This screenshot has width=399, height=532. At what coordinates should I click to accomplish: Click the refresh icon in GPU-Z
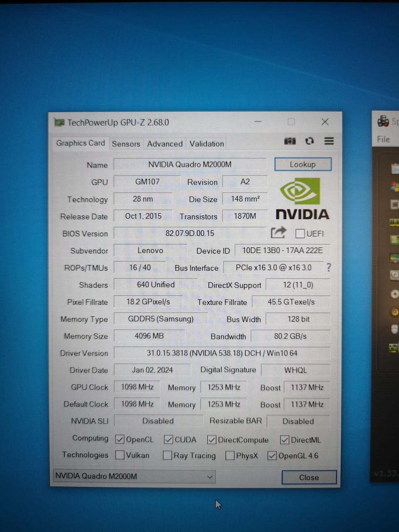309,141
